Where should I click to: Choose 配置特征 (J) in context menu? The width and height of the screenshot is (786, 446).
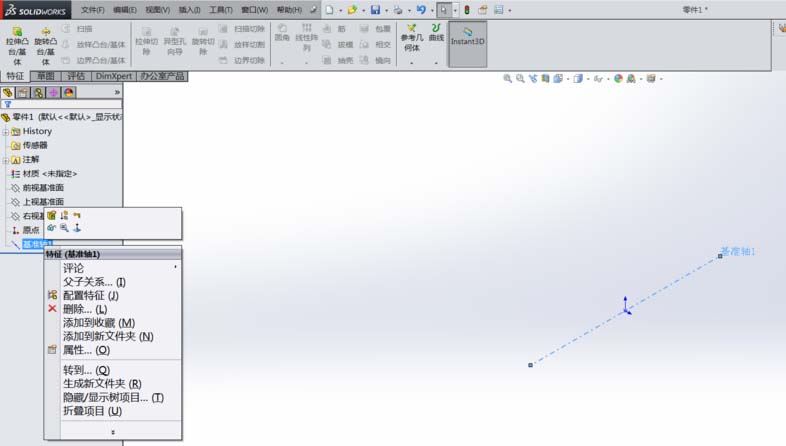pyautogui.click(x=91, y=296)
